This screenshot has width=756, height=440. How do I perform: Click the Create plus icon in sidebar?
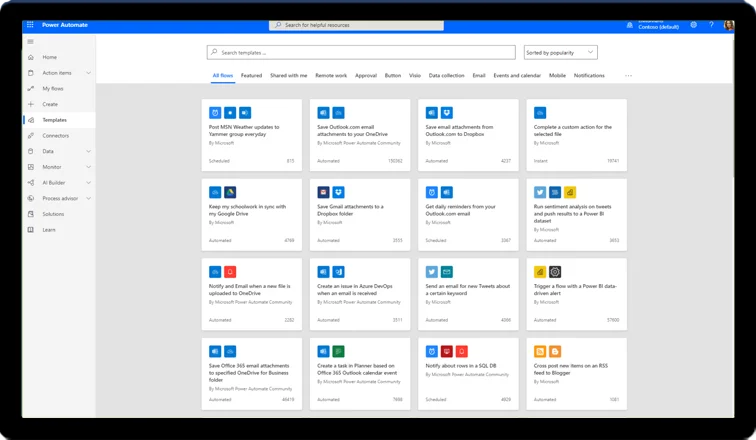click(31, 104)
